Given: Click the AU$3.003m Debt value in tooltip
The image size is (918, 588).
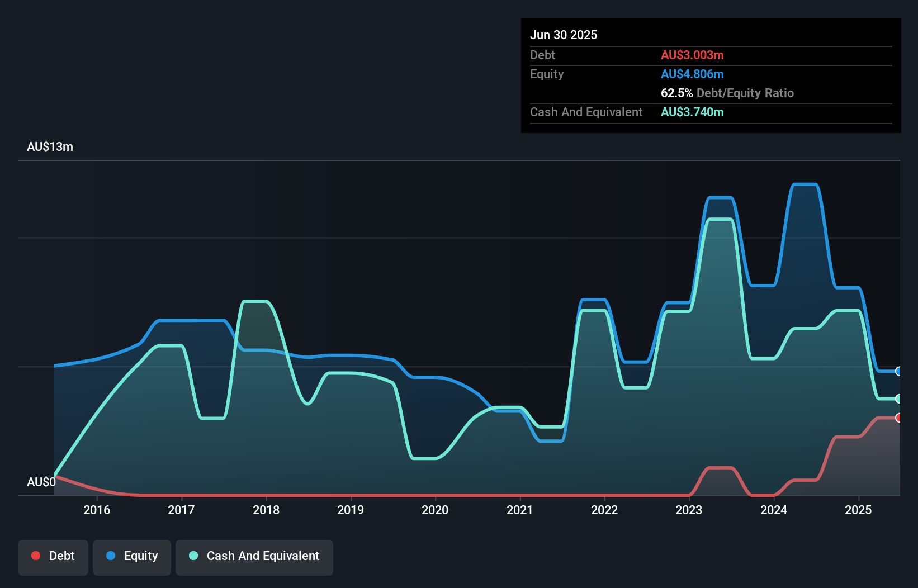Looking at the screenshot, I should 692,55.
